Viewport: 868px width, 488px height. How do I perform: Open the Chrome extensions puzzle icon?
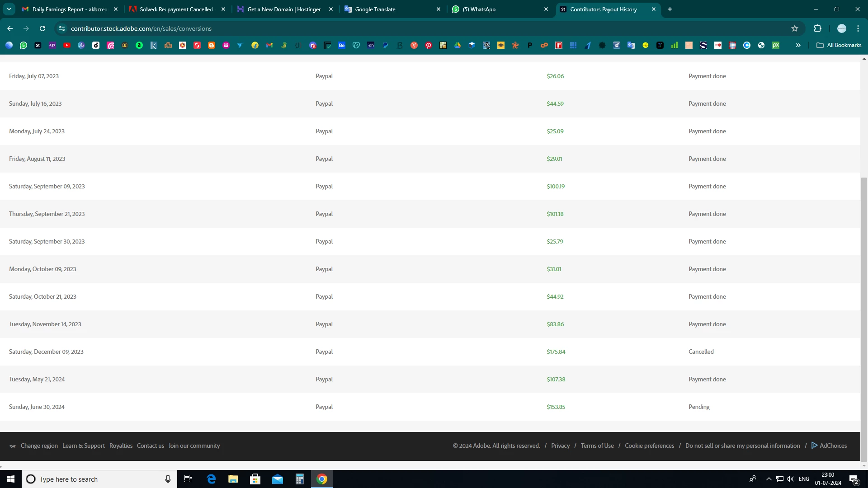pyautogui.click(x=817, y=28)
